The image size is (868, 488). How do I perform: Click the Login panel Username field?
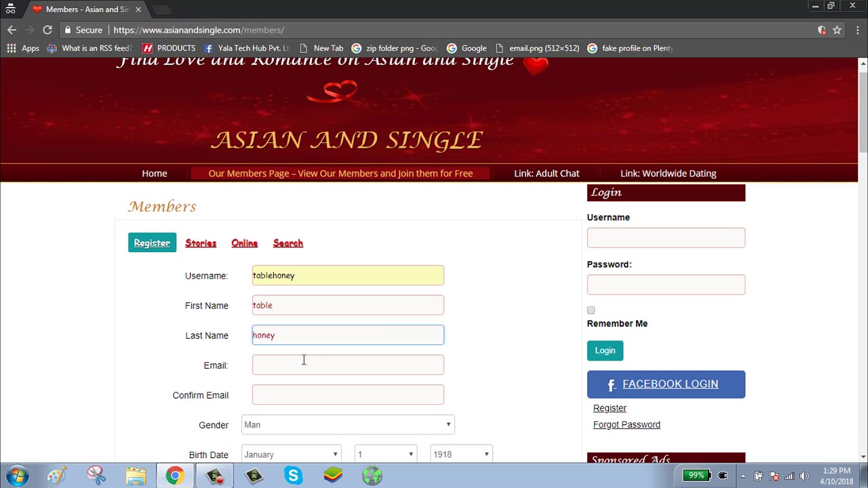tap(666, 238)
